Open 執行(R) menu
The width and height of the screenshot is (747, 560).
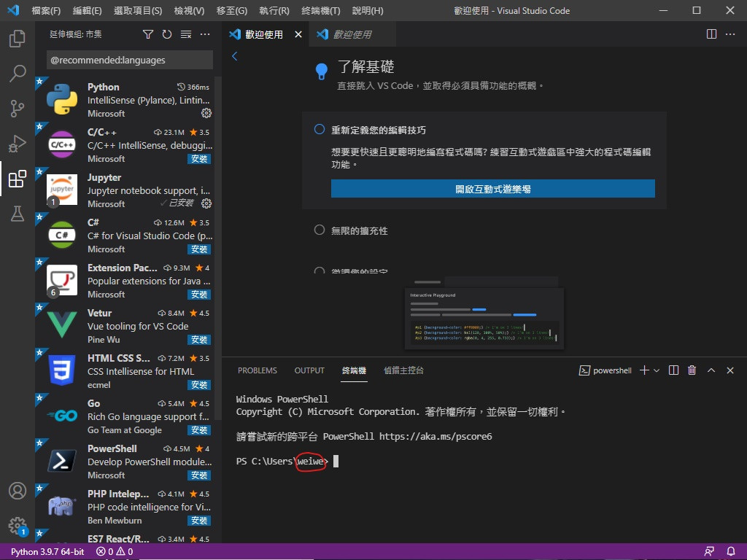(x=274, y=10)
